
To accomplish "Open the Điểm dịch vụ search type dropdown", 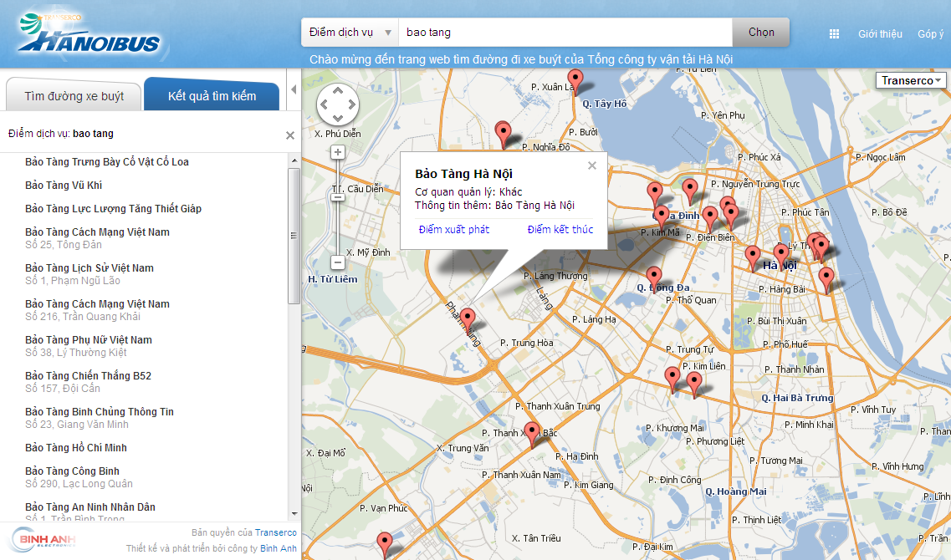I will click(x=350, y=32).
